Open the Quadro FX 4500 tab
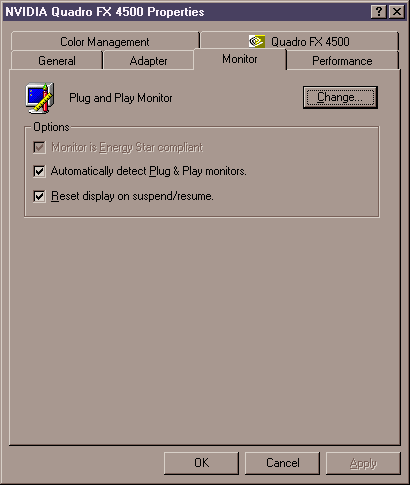The image size is (410, 485). click(x=299, y=42)
